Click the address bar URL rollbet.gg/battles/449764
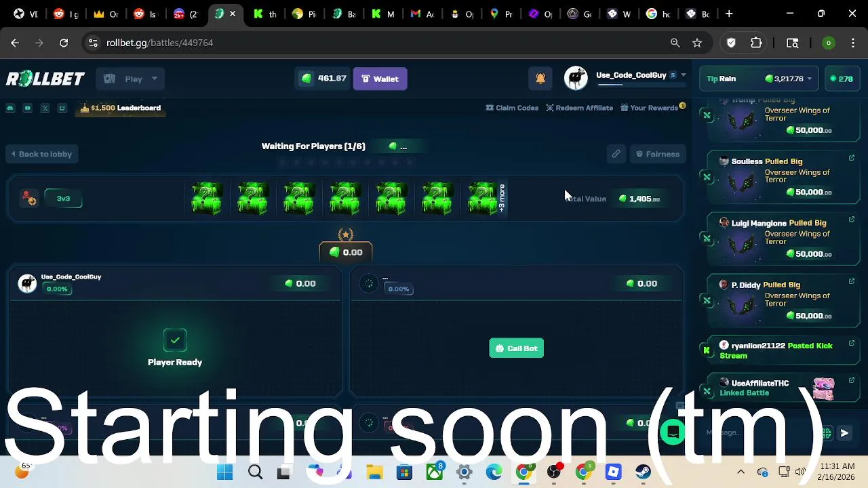This screenshot has height=488, width=868. tap(160, 43)
